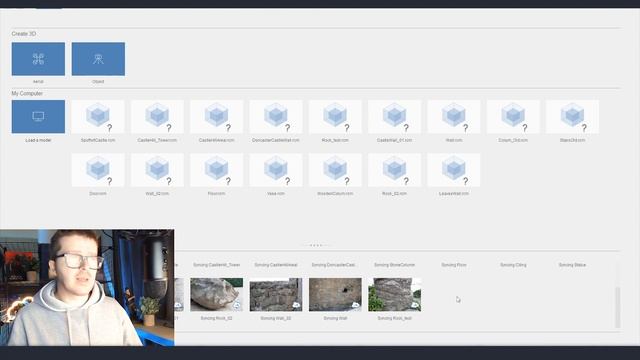Click the Syncing StoneColumn label
Viewport: 640px width, 360px height.
click(x=394, y=265)
